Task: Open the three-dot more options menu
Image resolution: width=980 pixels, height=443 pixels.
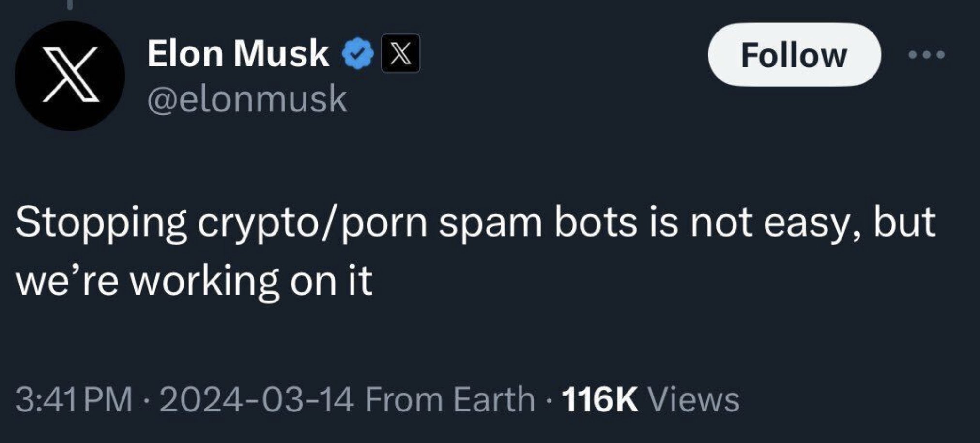Action: point(927,55)
